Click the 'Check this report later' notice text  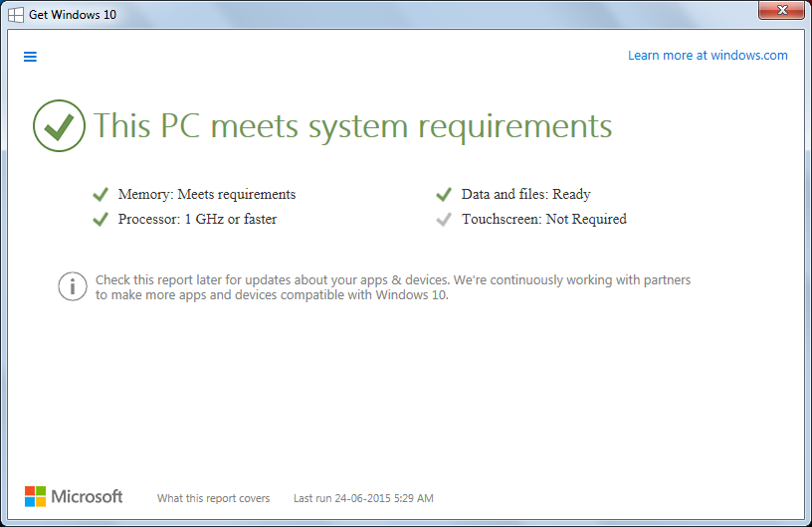point(393,287)
